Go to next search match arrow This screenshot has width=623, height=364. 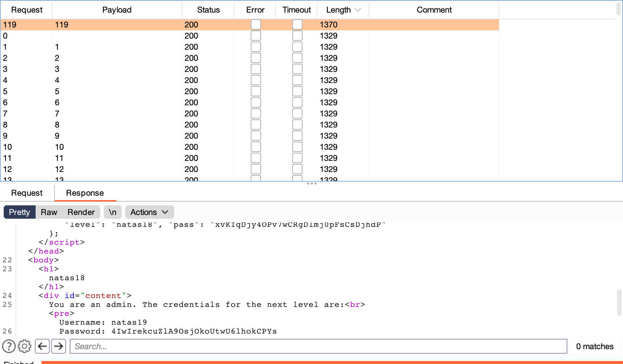59,346
